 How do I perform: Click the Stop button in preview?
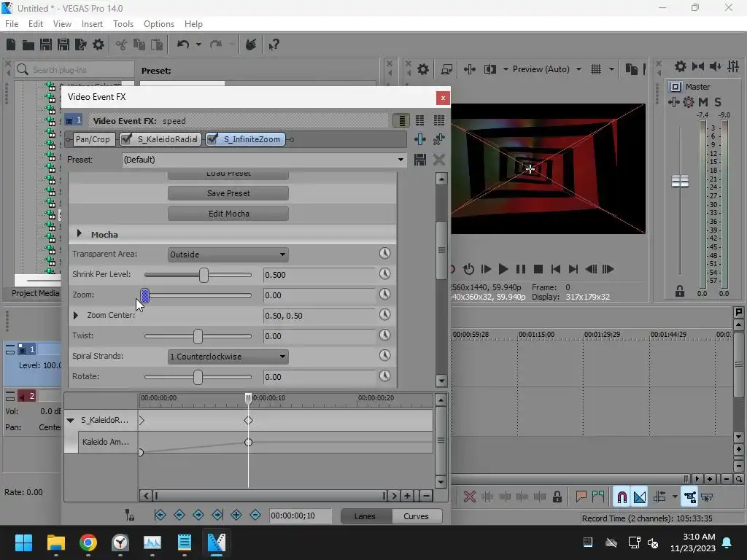point(538,269)
